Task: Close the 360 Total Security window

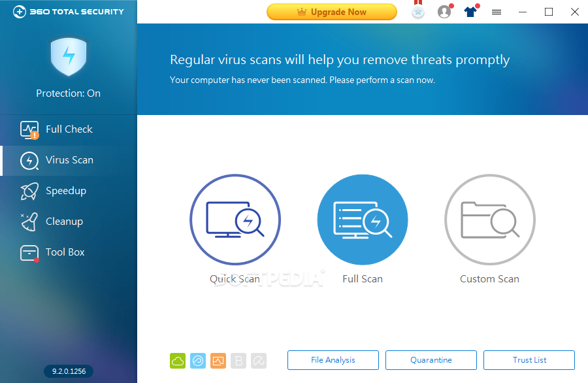Action: click(575, 12)
